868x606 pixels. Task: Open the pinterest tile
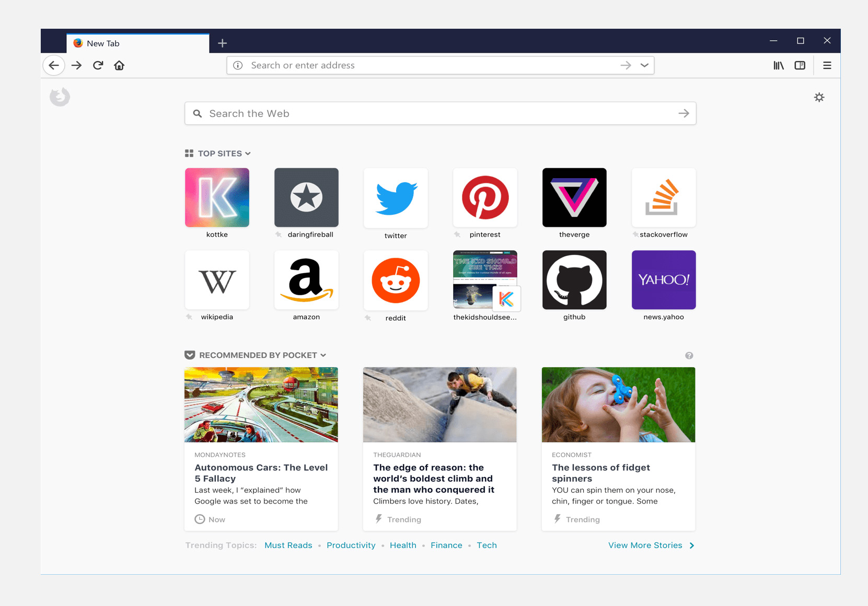pyautogui.click(x=485, y=197)
